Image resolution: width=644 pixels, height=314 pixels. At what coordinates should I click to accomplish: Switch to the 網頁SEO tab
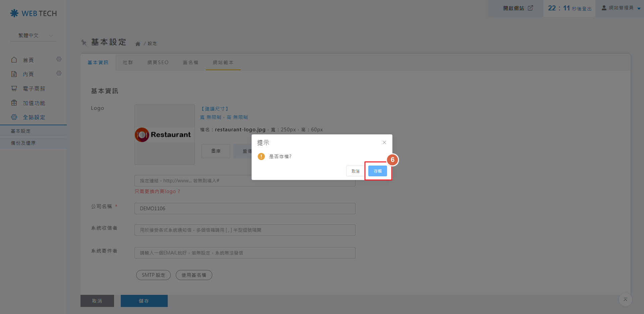click(x=158, y=62)
